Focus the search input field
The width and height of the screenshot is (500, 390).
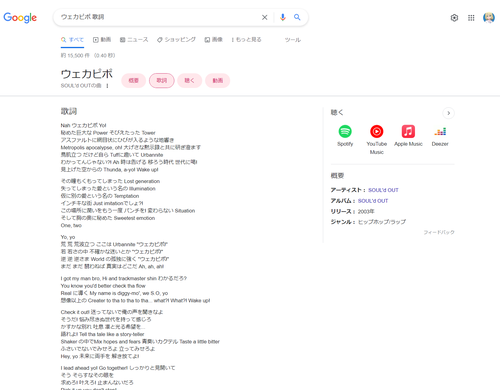click(x=158, y=17)
